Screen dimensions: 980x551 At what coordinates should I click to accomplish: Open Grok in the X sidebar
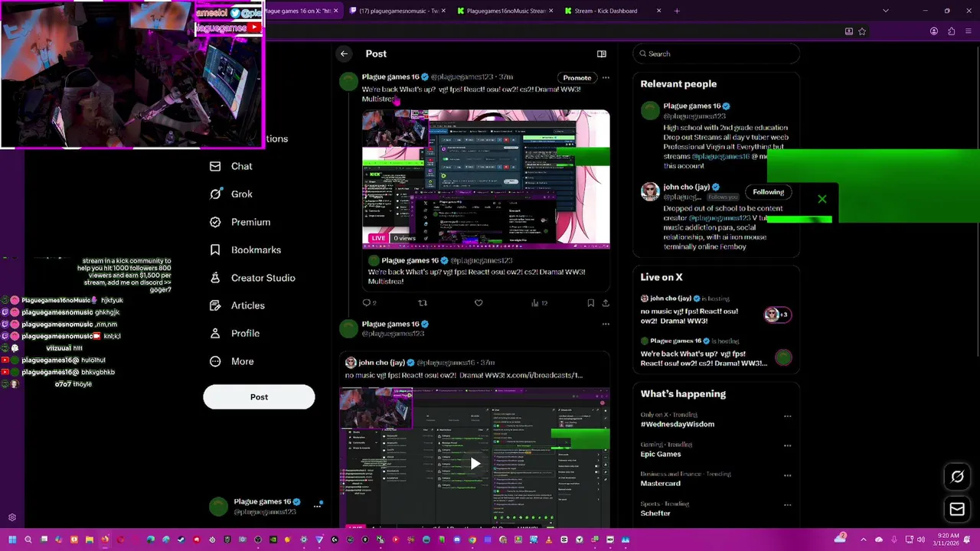(x=231, y=194)
